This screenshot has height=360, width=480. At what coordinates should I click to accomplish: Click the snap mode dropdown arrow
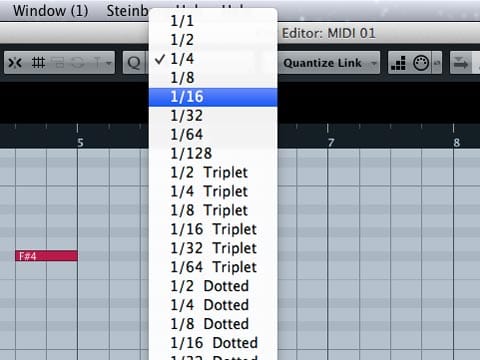pos(109,63)
